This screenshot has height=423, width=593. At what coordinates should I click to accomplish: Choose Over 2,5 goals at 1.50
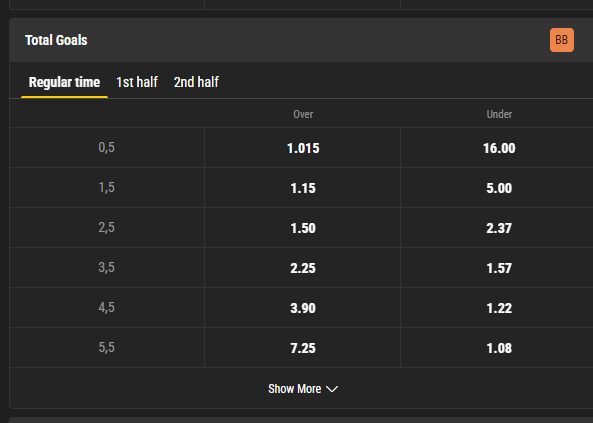coord(303,228)
